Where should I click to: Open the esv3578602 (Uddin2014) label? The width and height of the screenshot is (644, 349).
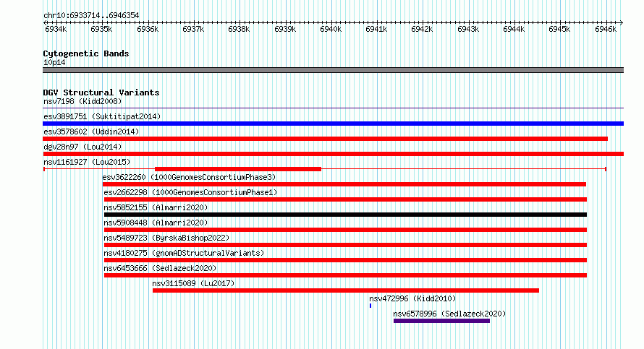tap(91, 132)
